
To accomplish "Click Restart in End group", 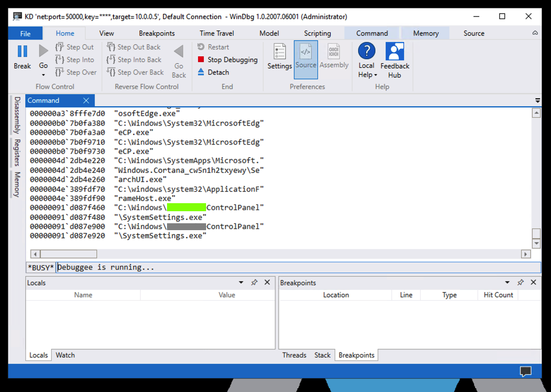I will click(213, 47).
